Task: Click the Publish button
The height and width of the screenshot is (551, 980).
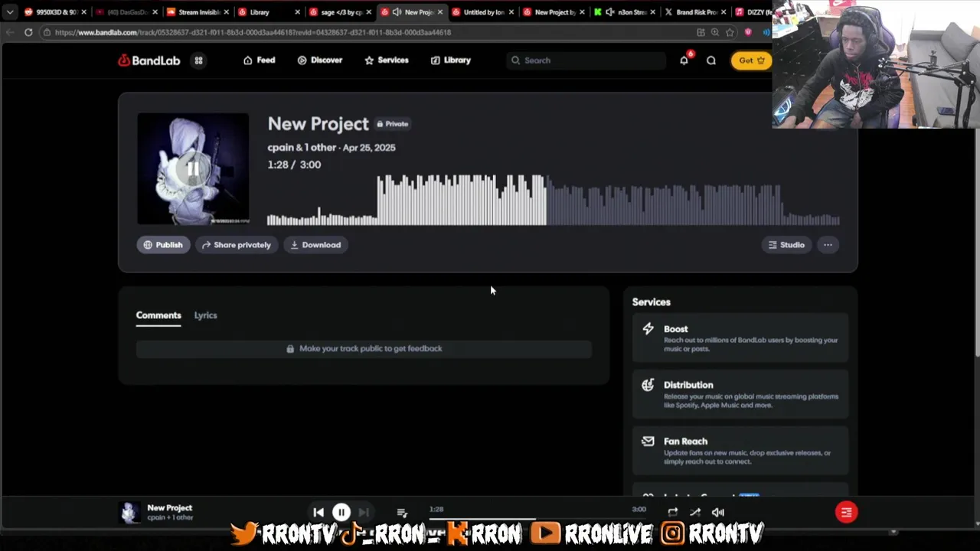Action: 163,245
